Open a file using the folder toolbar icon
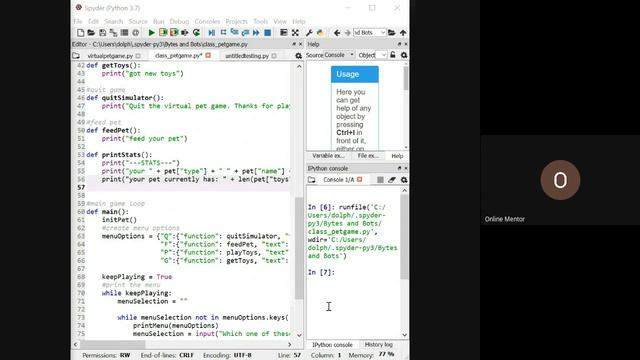The width and height of the screenshot is (640, 360). click(x=91, y=33)
